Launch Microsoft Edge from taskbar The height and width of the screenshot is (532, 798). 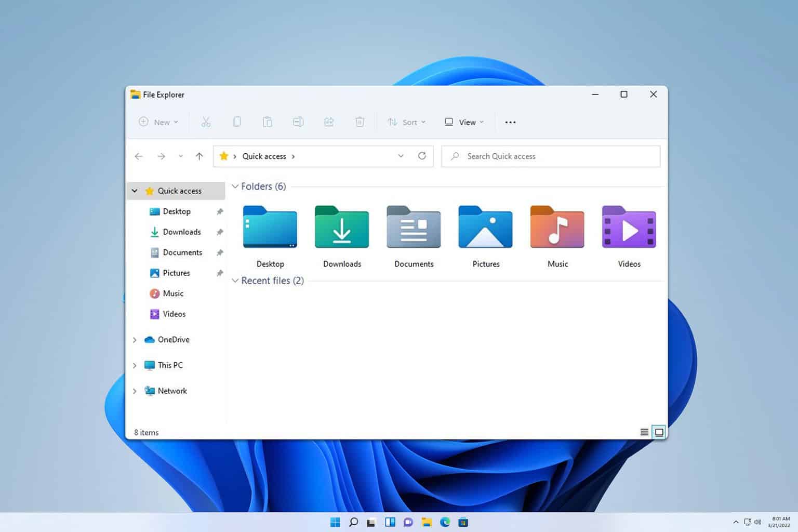coord(445,522)
